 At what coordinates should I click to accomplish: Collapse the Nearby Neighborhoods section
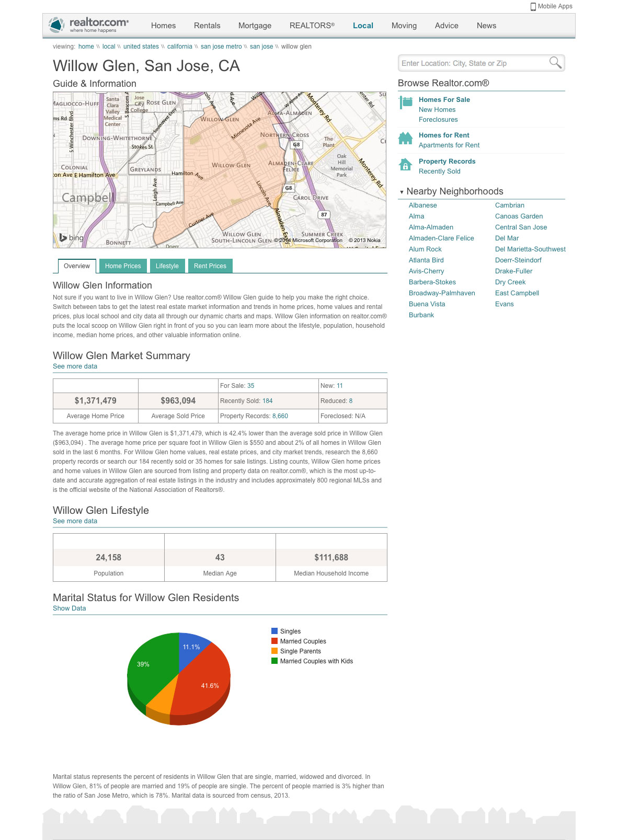coord(402,192)
